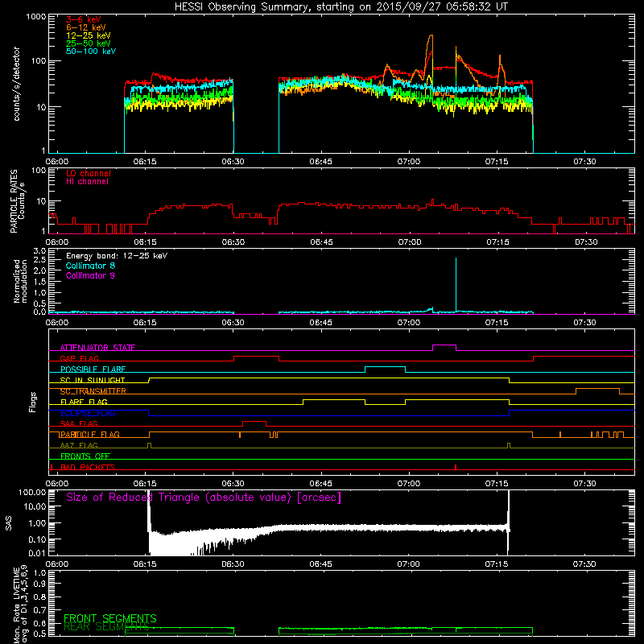The image size is (644, 644).
Task: Click the 2.5 tick on modulation axis
Action: pos(39,260)
